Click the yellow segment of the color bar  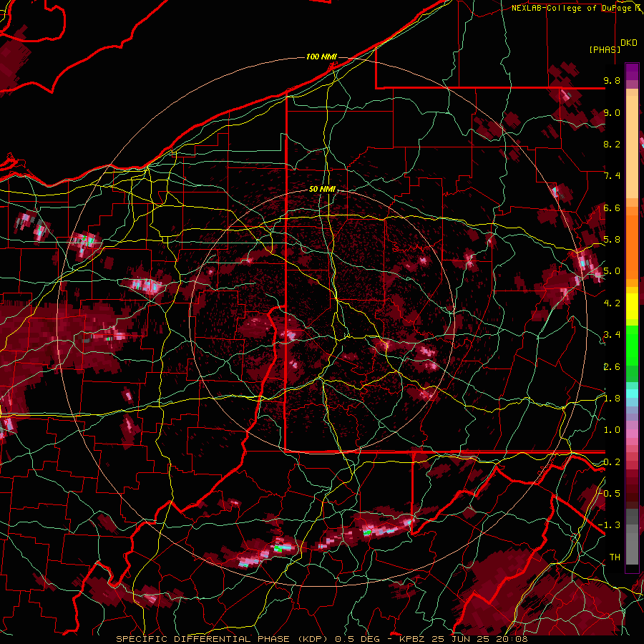point(632,306)
